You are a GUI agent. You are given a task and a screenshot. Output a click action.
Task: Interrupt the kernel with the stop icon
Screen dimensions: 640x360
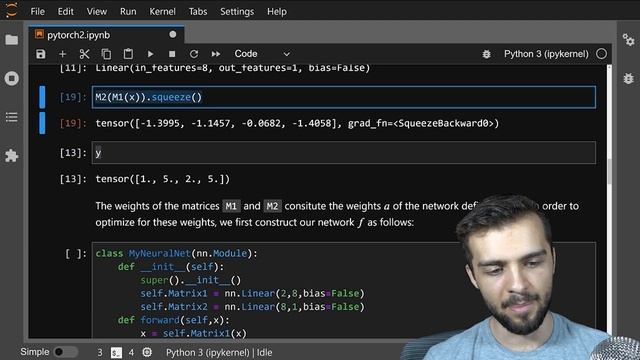(172, 54)
